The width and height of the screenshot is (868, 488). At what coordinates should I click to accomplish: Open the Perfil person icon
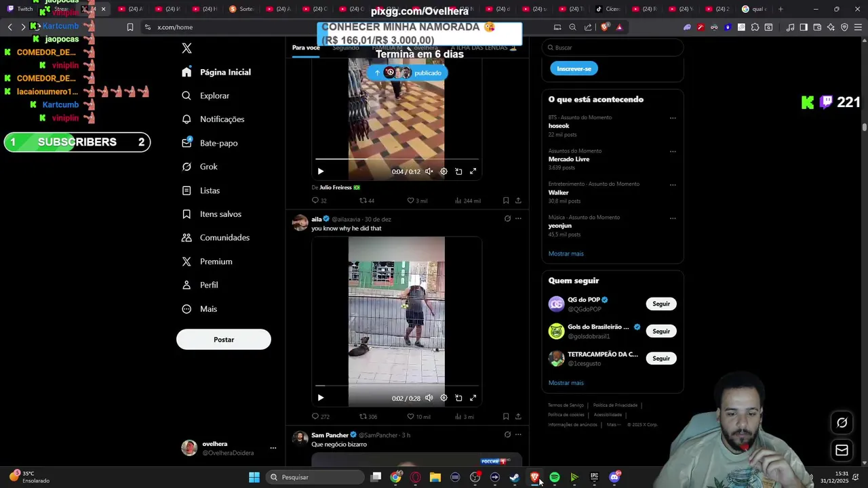(x=186, y=285)
